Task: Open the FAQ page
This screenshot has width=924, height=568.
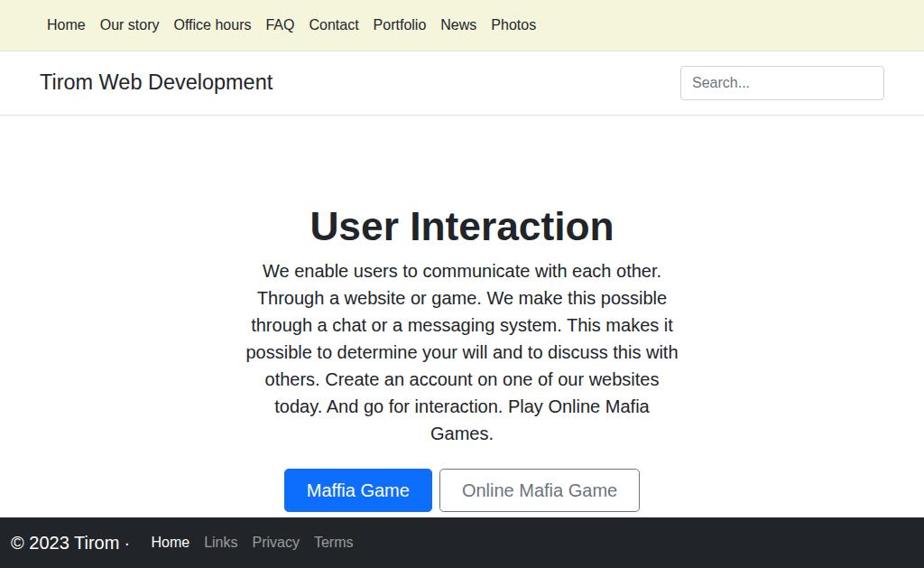Action: 280,25
